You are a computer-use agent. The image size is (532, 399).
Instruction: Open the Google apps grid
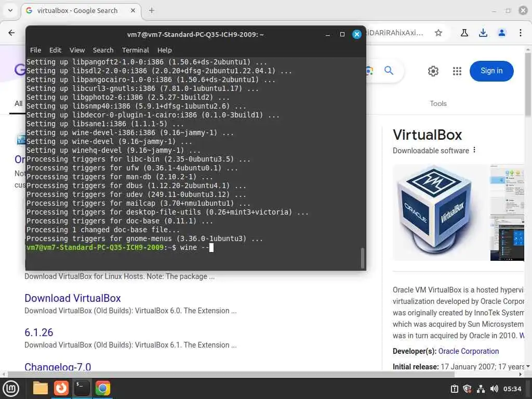(x=457, y=71)
